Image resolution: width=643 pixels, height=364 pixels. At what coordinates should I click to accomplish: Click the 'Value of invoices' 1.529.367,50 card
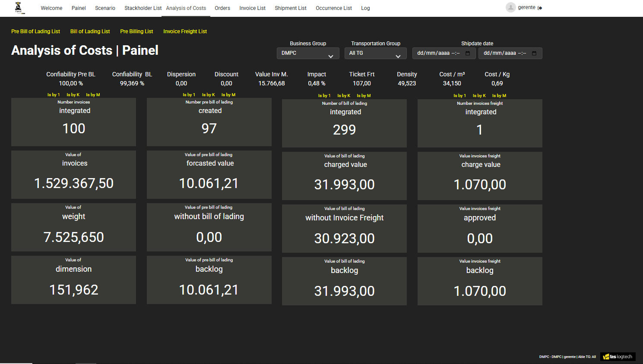(73, 175)
